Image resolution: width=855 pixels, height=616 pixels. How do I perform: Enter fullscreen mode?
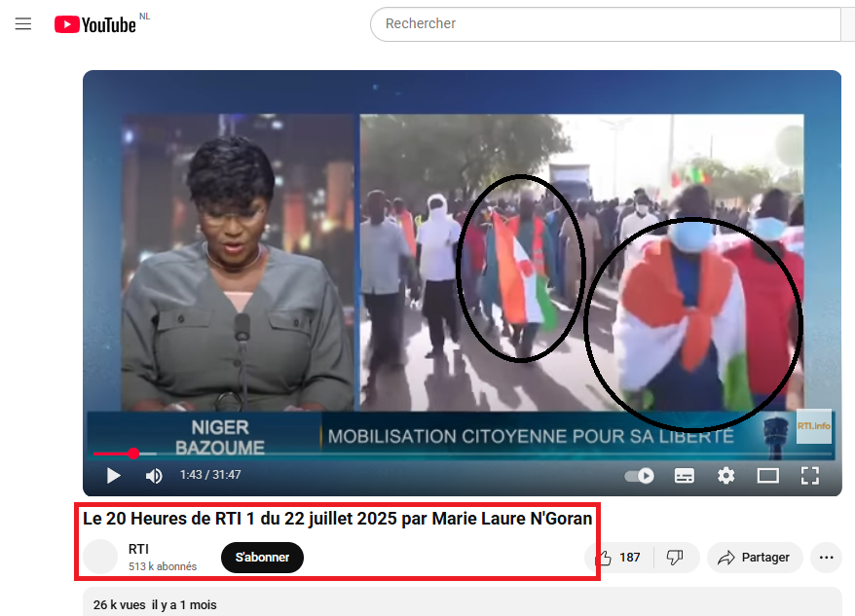click(x=809, y=475)
